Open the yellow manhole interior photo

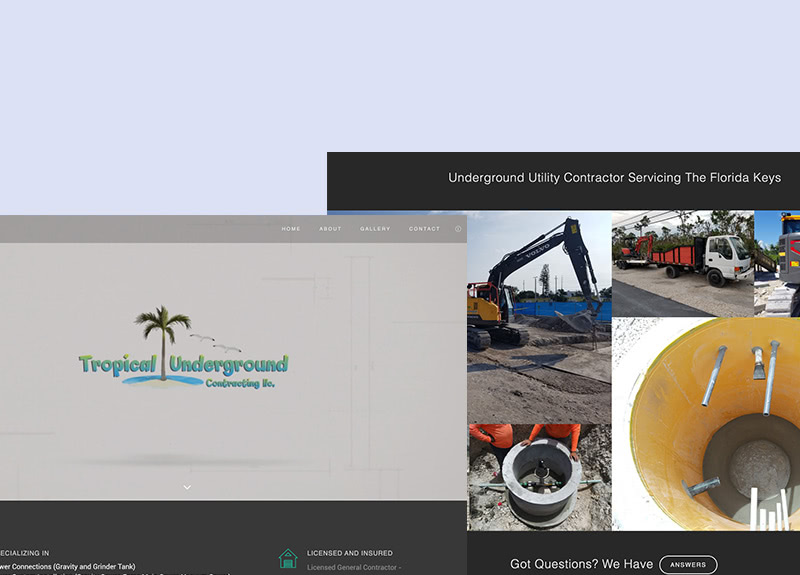(x=706, y=424)
